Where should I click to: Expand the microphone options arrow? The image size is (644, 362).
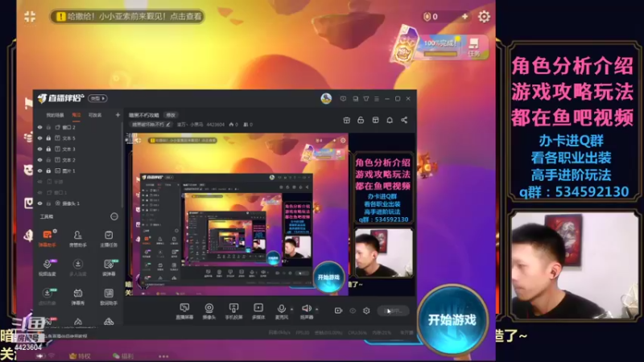[292, 309]
